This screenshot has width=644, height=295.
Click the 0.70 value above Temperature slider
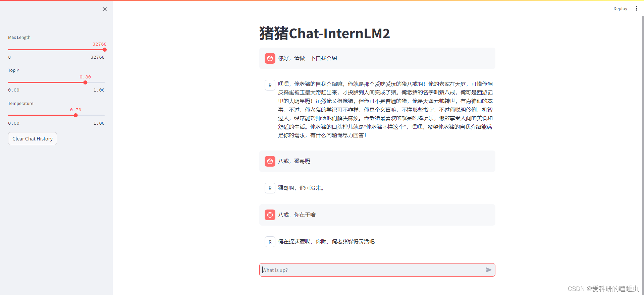pos(76,110)
